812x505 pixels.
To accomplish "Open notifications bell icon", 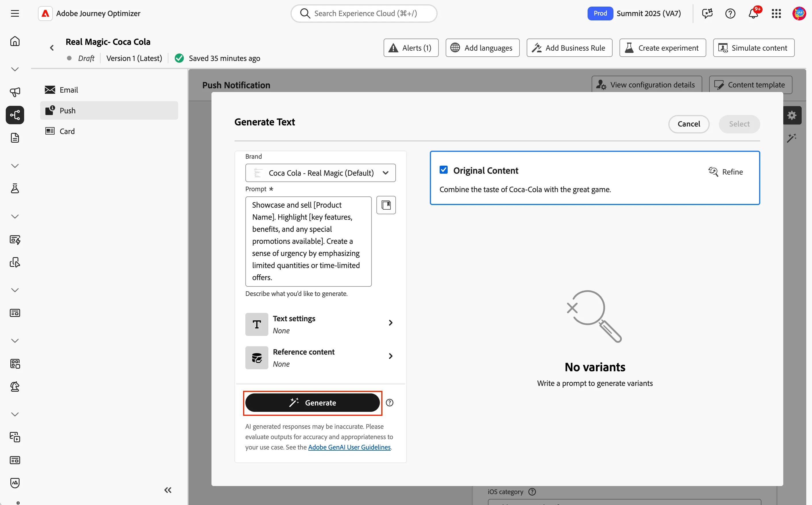I will [x=753, y=13].
